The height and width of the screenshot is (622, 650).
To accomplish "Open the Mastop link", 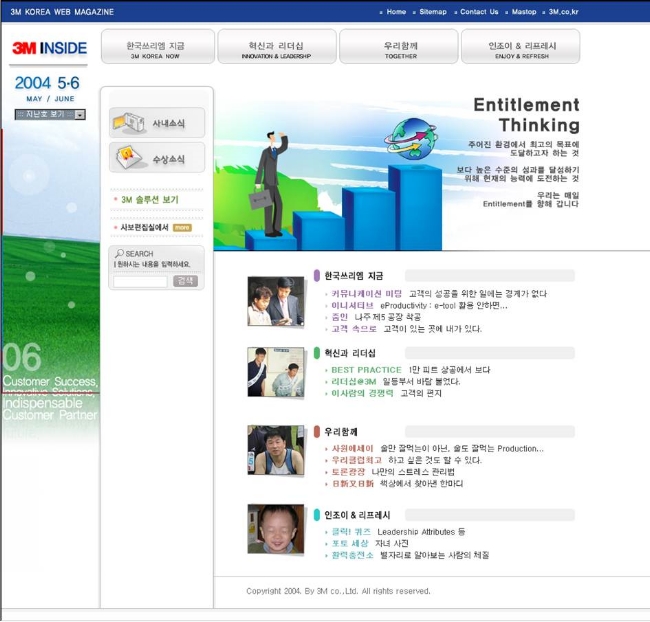I will pyautogui.click(x=524, y=12).
